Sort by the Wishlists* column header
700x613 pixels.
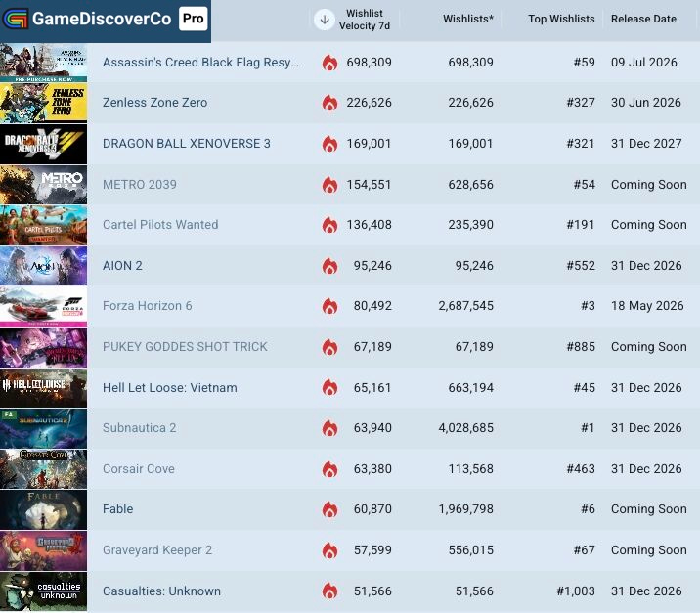[468, 19]
